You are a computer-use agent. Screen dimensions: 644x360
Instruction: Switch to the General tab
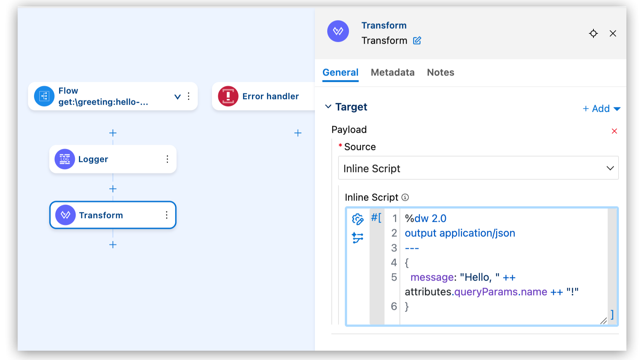[x=340, y=73]
